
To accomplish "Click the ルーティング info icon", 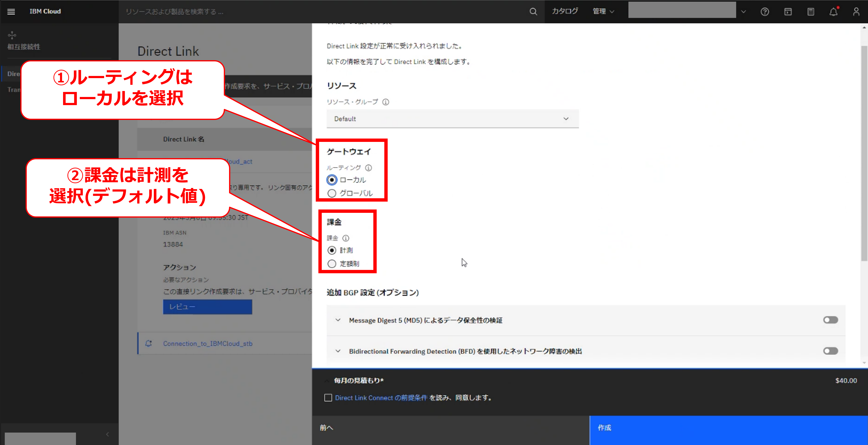I will click(x=369, y=167).
